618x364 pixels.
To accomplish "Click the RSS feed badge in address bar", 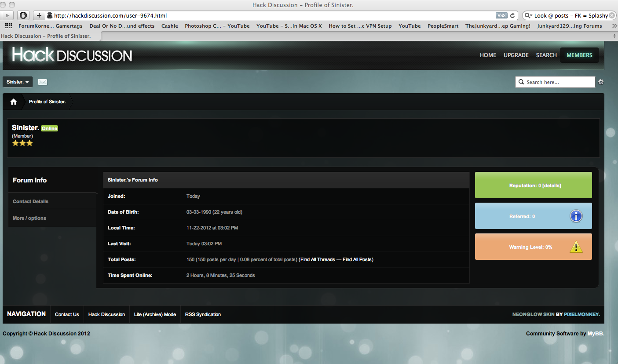I will (501, 15).
